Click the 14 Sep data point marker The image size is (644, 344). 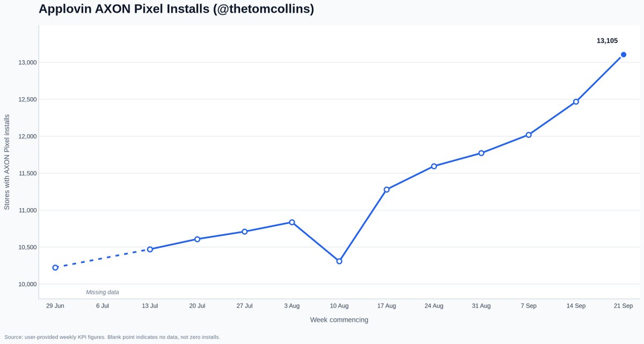(576, 101)
